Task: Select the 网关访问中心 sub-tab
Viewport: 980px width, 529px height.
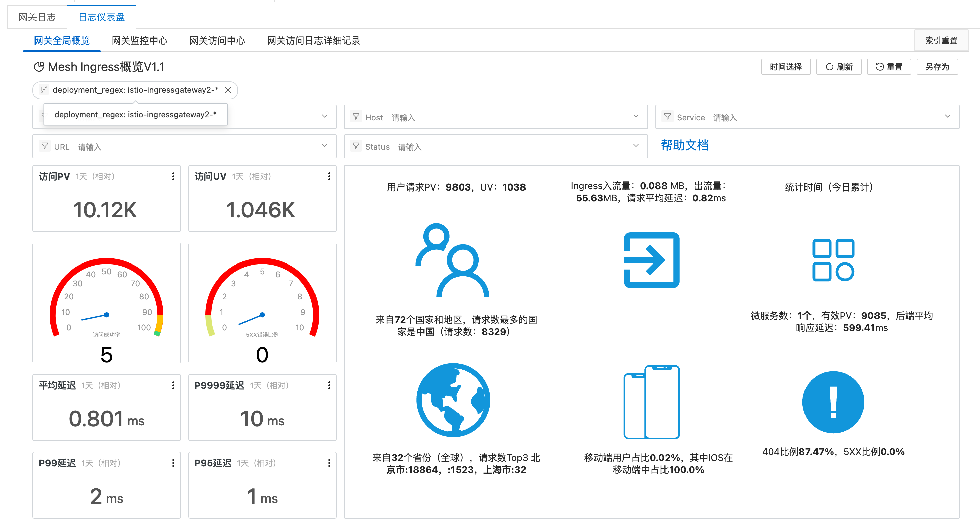Action: point(217,41)
